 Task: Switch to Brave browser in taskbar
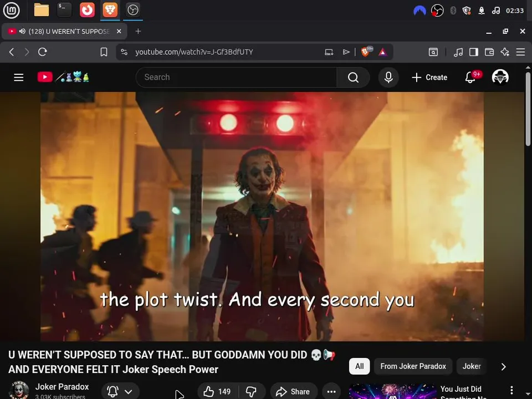point(110,10)
